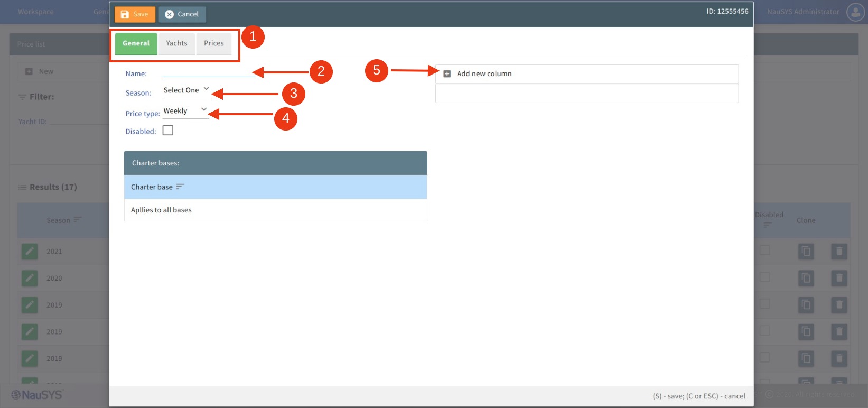Click the NauSYS logo in footer

tap(37, 395)
